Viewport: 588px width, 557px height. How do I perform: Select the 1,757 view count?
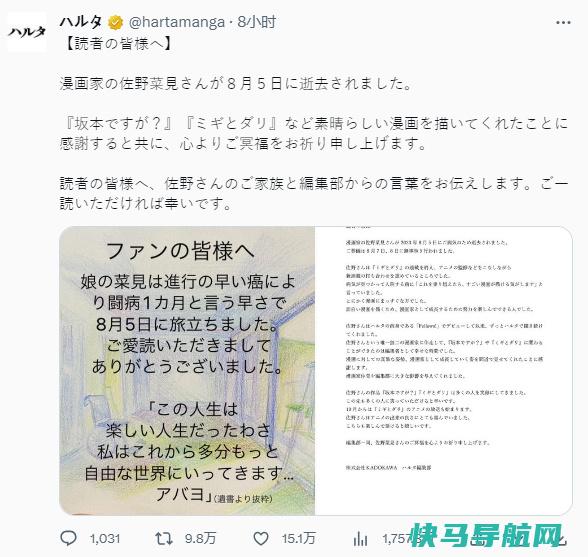pyautogui.click(x=398, y=539)
